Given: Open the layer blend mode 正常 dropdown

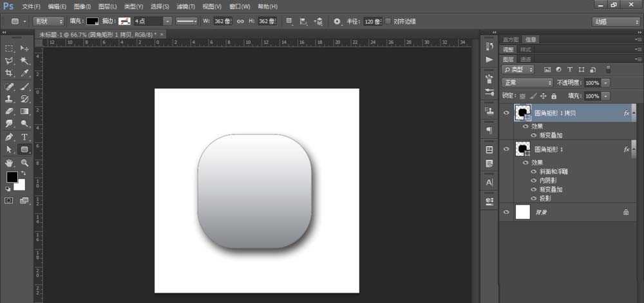Looking at the screenshot, I should (527, 83).
